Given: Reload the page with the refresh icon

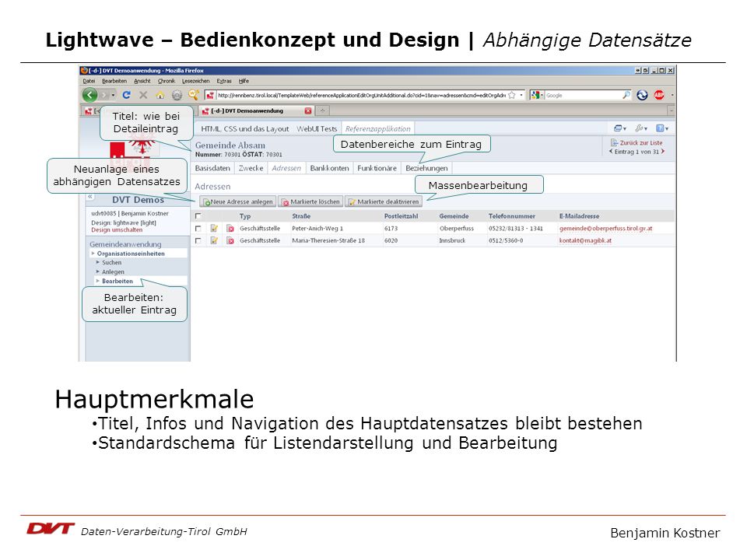Looking at the screenshot, I should 126,95.
